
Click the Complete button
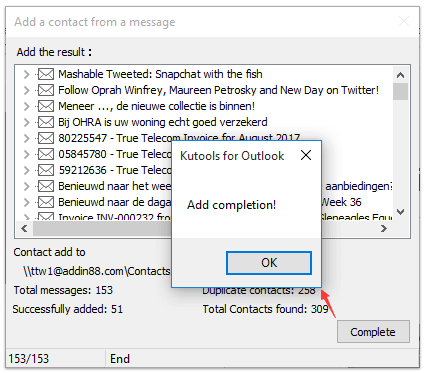coord(373,332)
